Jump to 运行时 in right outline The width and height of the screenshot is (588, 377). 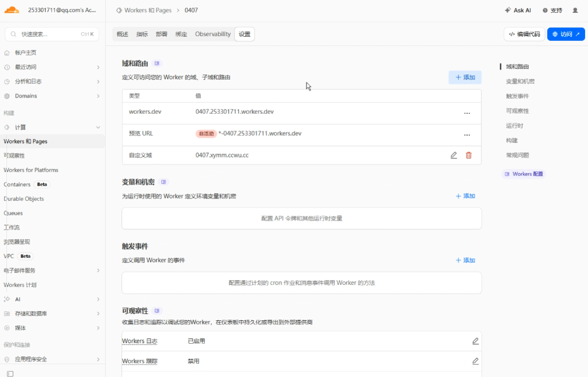pos(514,126)
